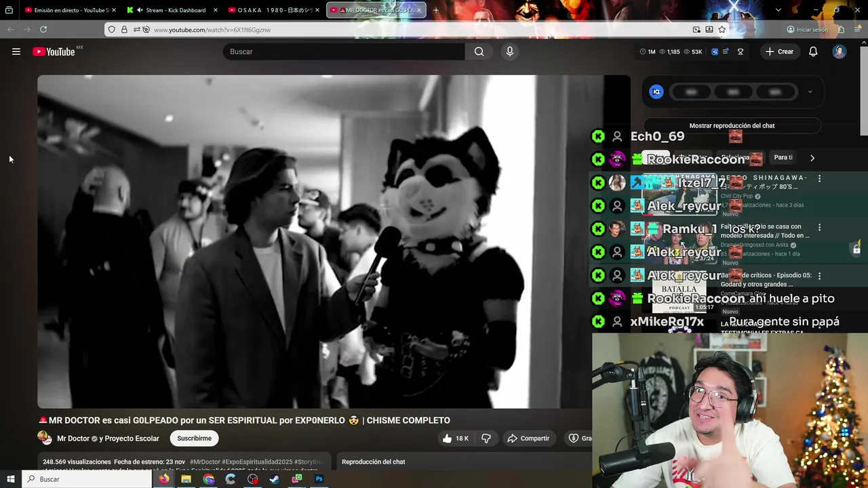Click the Compartir share button
The height and width of the screenshot is (488, 868).
click(x=528, y=439)
